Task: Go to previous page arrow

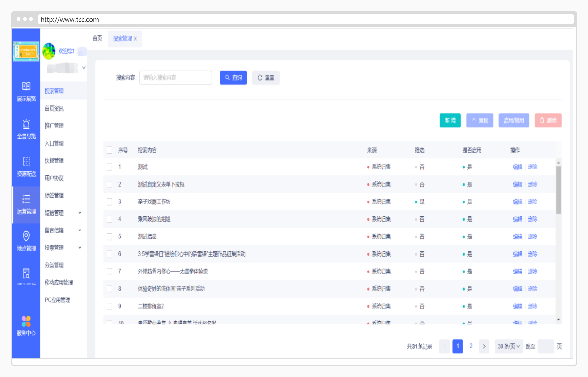Action: [x=444, y=346]
